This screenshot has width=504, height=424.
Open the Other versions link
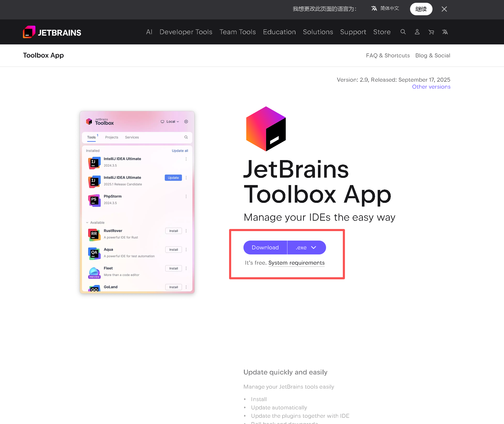(x=431, y=87)
